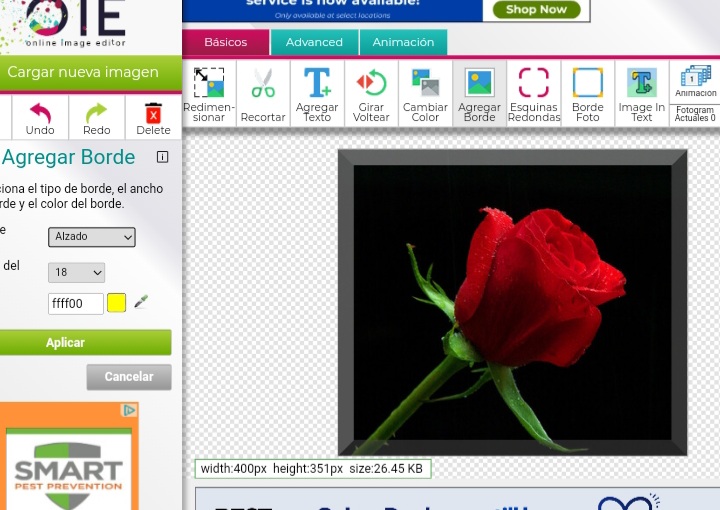Select the Redimensionar resize tool
The height and width of the screenshot is (510, 720).
coord(209,93)
